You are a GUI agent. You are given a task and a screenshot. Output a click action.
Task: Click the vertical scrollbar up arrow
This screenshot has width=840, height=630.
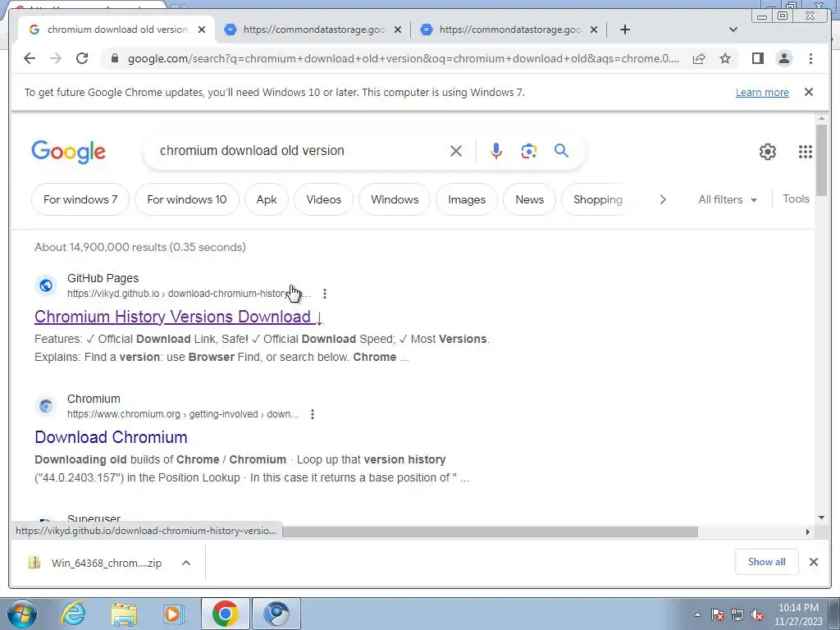[x=821, y=118]
